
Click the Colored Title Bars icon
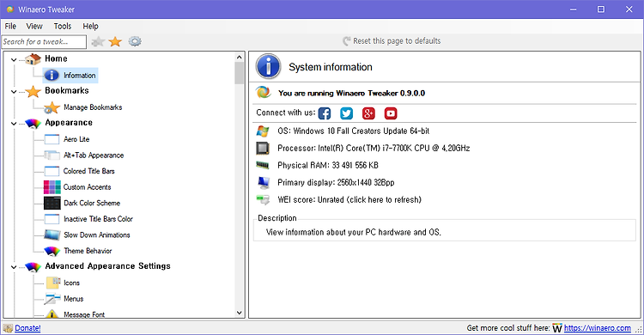click(52, 171)
